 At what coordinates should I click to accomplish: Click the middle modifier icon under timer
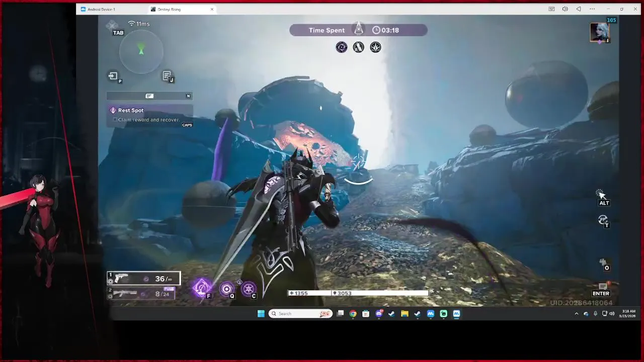358,47
